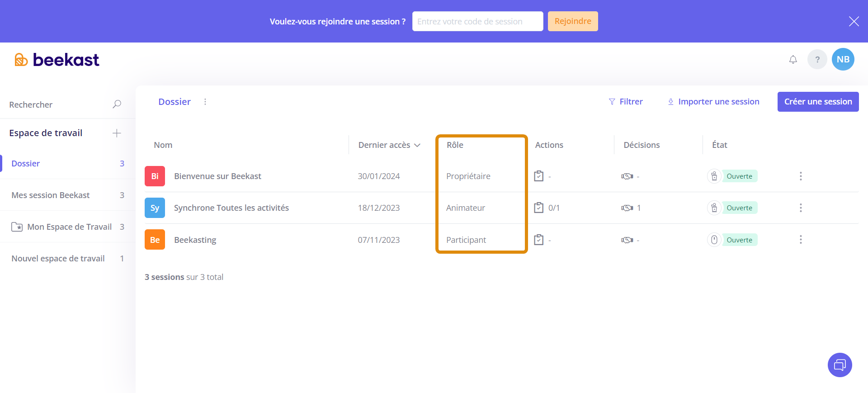Click state icon for Synchrone Toutes les activités

tap(714, 208)
